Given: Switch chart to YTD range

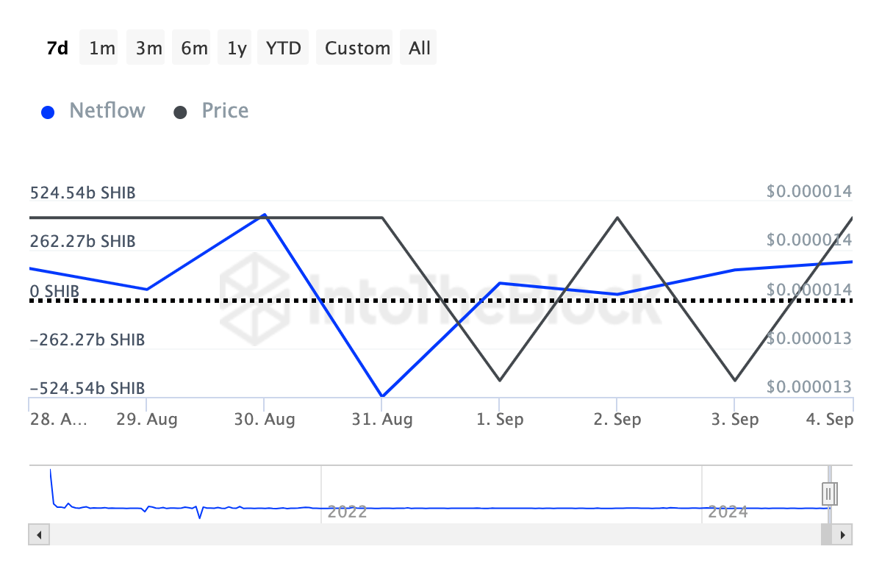Looking at the screenshot, I should 283,49.
